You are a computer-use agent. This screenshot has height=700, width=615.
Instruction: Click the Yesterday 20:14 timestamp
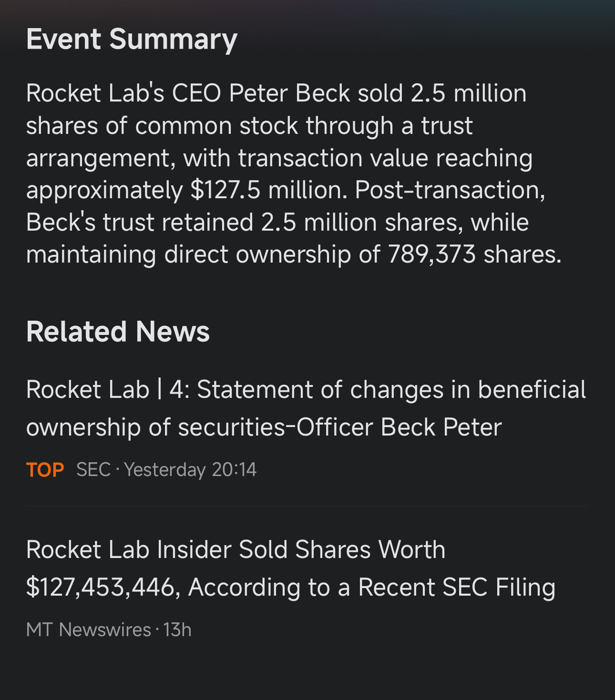[x=190, y=470]
